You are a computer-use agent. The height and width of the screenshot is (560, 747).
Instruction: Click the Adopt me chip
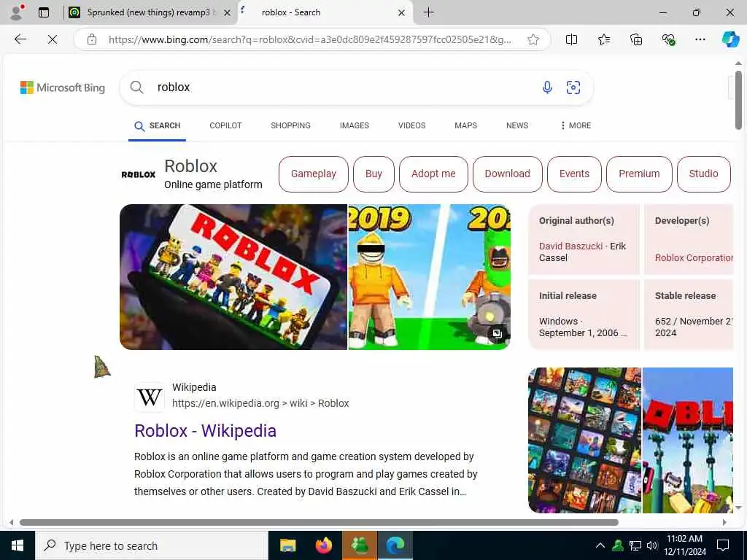433,174
